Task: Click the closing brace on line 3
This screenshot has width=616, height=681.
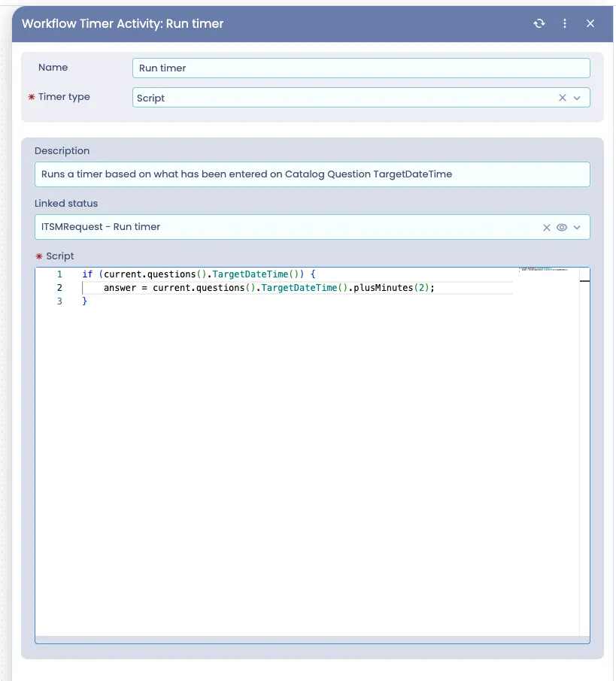Action: [x=85, y=301]
